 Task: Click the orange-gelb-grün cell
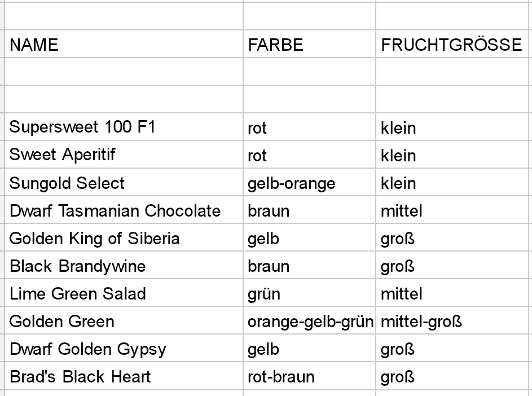tap(309, 320)
